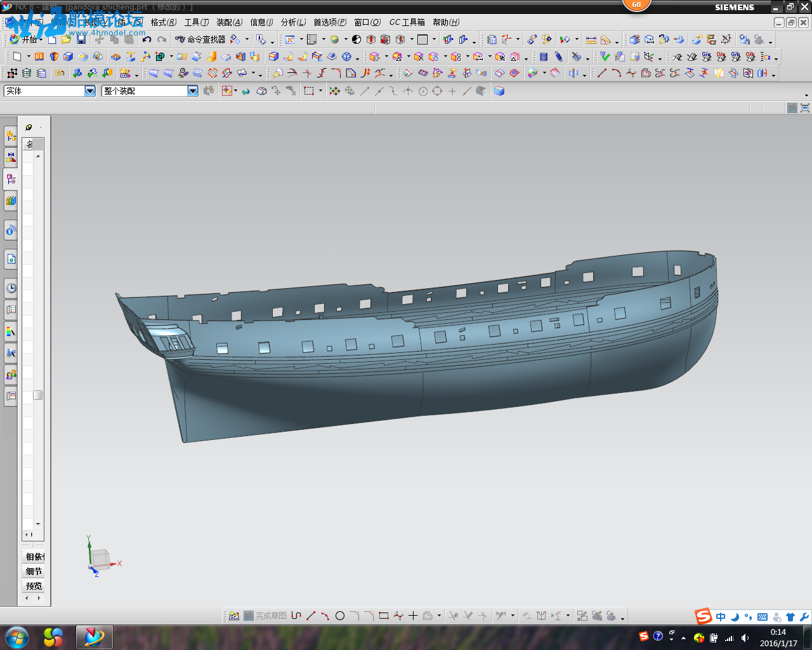
Task: Open the 首选项(P) menu
Action: coord(330,22)
